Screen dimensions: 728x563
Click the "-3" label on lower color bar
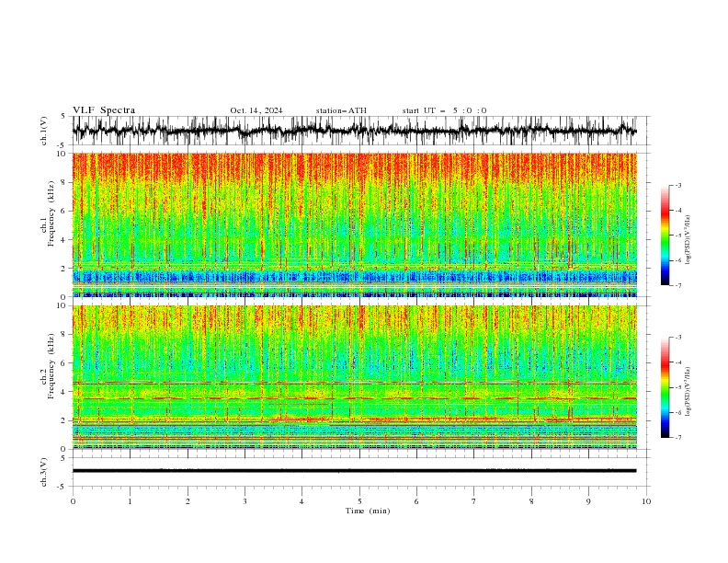tap(678, 338)
